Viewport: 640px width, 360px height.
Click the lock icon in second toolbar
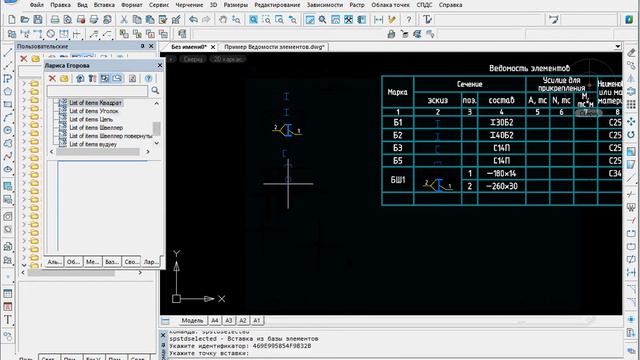click(x=391, y=34)
